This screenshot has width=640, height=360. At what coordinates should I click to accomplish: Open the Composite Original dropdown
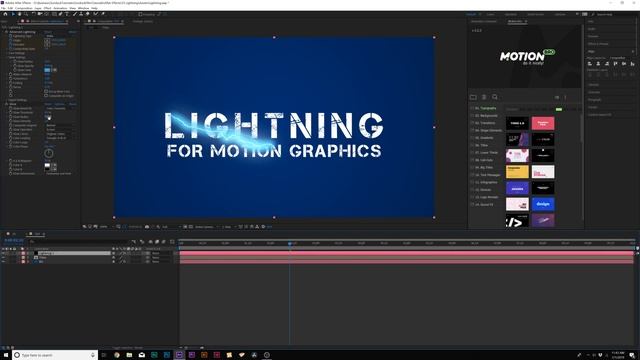[x=59, y=125]
